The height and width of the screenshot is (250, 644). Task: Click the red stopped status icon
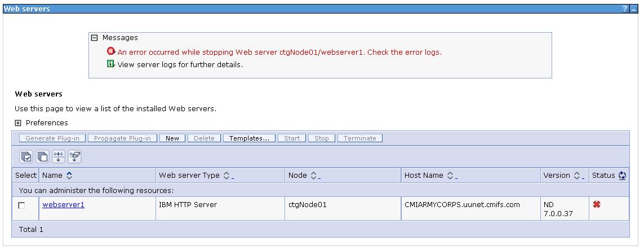tap(596, 205)
